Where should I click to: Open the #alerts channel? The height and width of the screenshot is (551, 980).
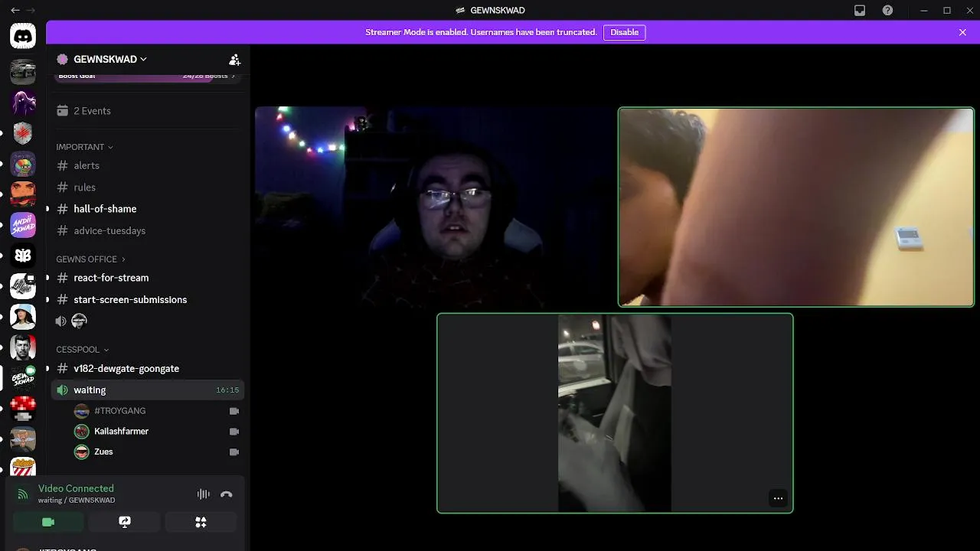[148, 165]
